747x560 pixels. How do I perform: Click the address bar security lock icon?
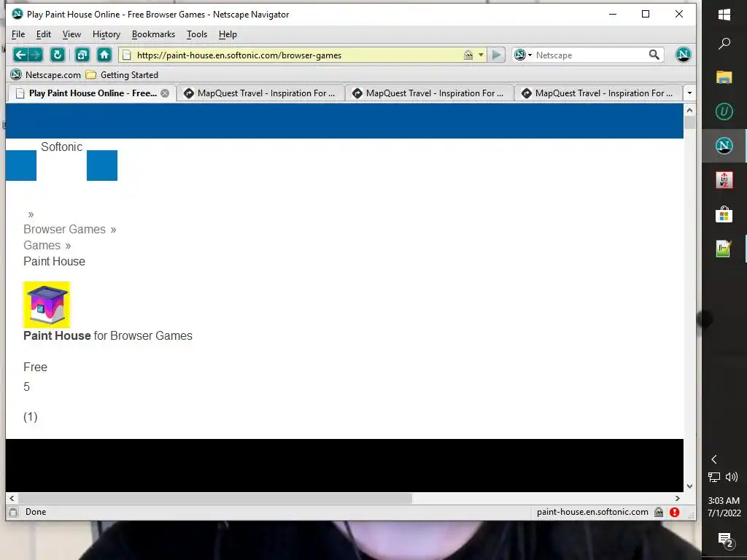pyautogui.click(x=468, y=55)
